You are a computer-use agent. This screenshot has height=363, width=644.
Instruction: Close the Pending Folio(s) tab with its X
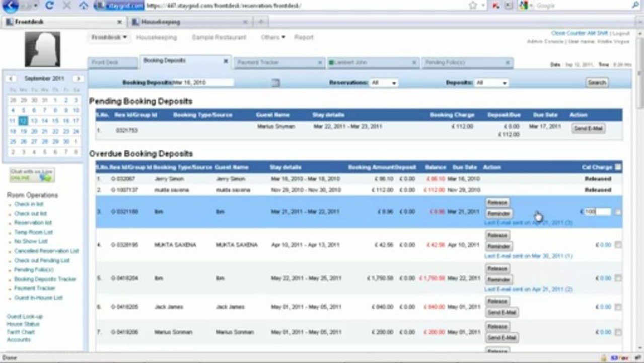508,63
